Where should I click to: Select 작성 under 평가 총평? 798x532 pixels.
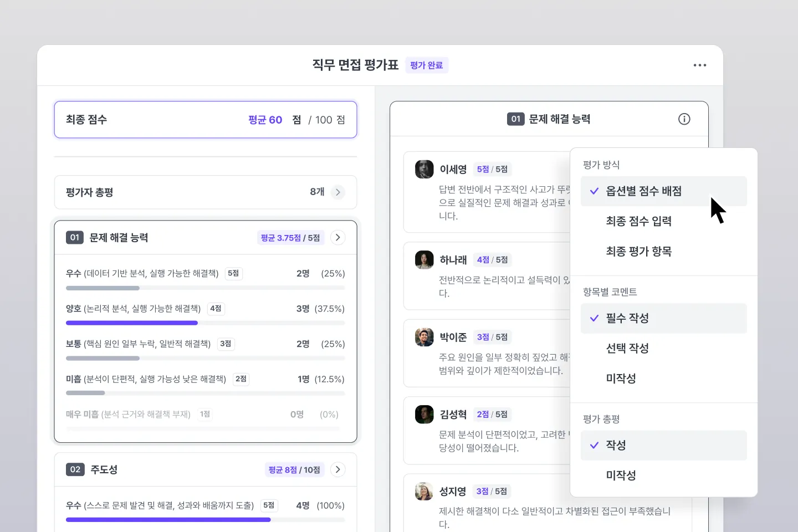tap(664, 445)
